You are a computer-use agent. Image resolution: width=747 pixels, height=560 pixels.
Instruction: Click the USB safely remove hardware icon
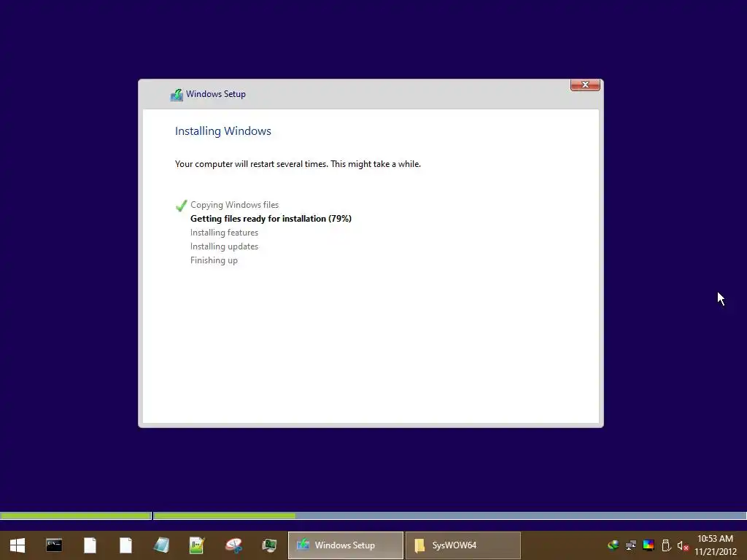click(x=666, y=545)
